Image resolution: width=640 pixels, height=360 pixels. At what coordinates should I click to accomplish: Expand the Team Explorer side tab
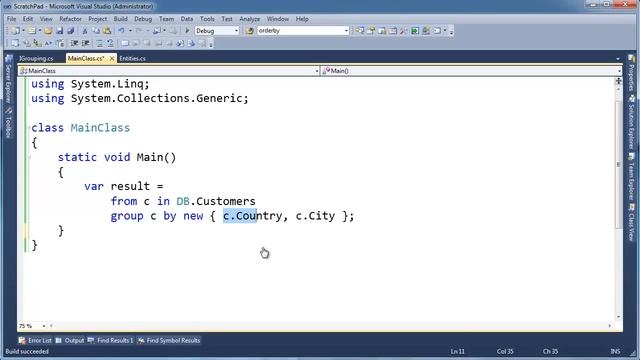(631, 176)
